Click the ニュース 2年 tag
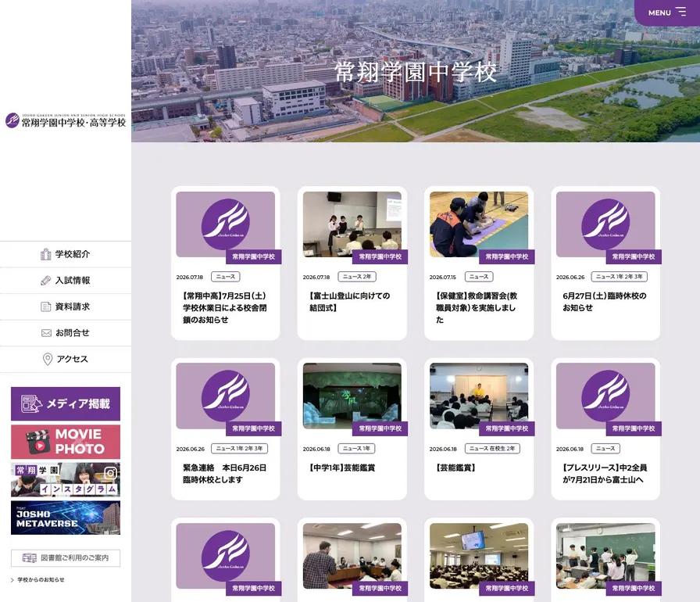The image size is (700, 602). 357,277
